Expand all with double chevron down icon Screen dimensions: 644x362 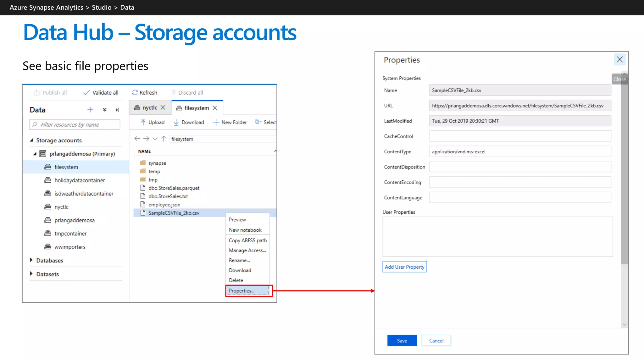[105, 110]
